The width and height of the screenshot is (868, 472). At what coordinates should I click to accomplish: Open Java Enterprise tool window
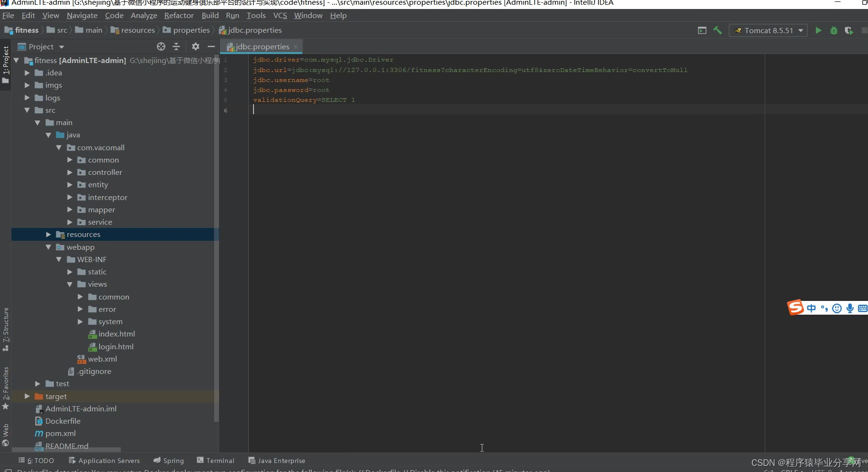[x=277, y=461]
